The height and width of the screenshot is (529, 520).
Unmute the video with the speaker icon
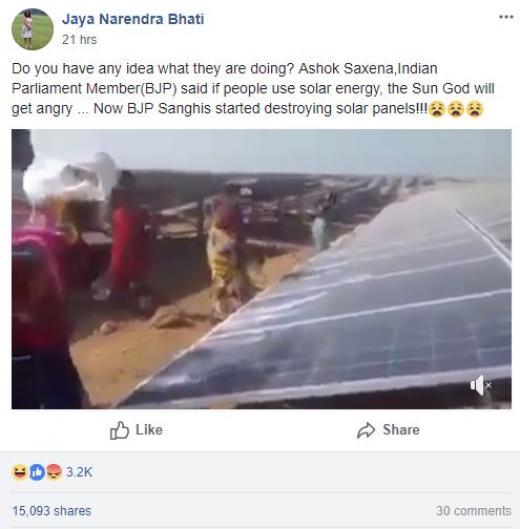481,385
